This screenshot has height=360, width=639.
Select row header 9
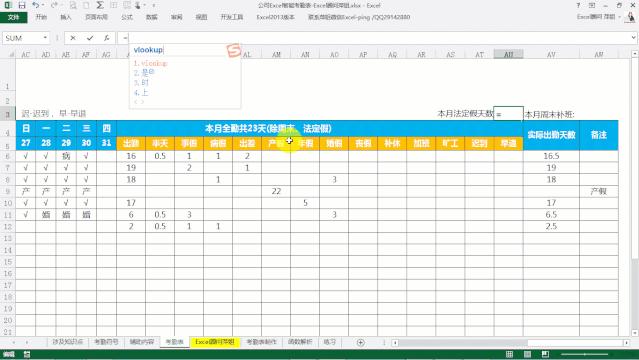click(x=8, y=191)
